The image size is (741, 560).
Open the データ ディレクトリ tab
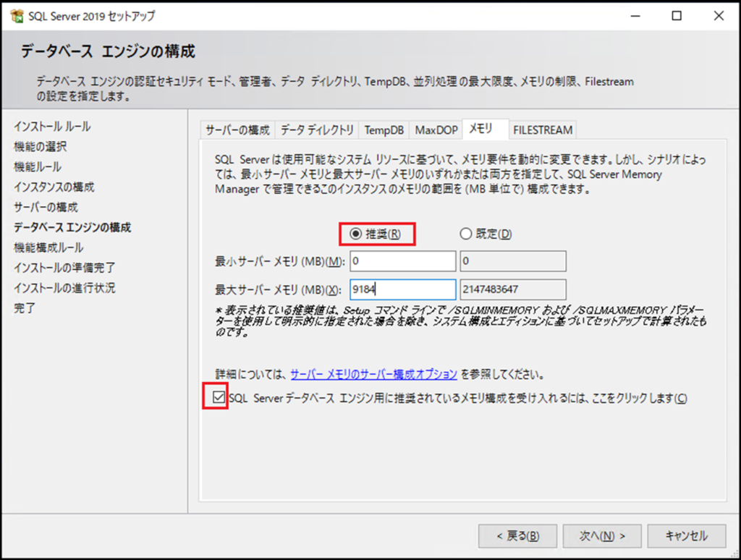(317, 130)
